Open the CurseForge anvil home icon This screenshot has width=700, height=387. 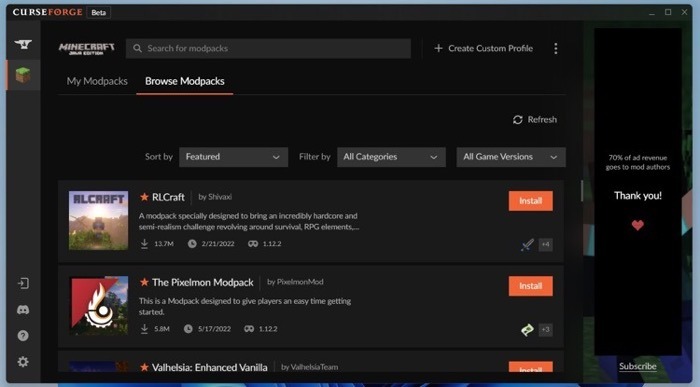[x=23, y=44]
